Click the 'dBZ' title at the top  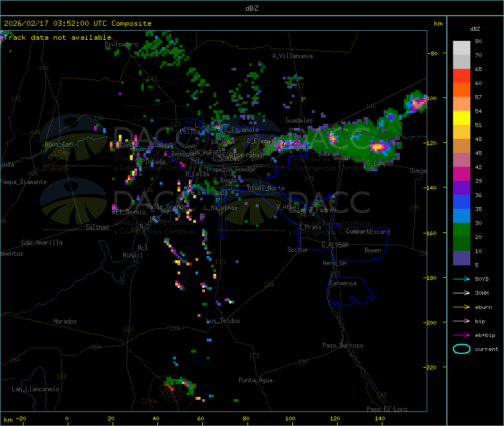click(251, 8)
